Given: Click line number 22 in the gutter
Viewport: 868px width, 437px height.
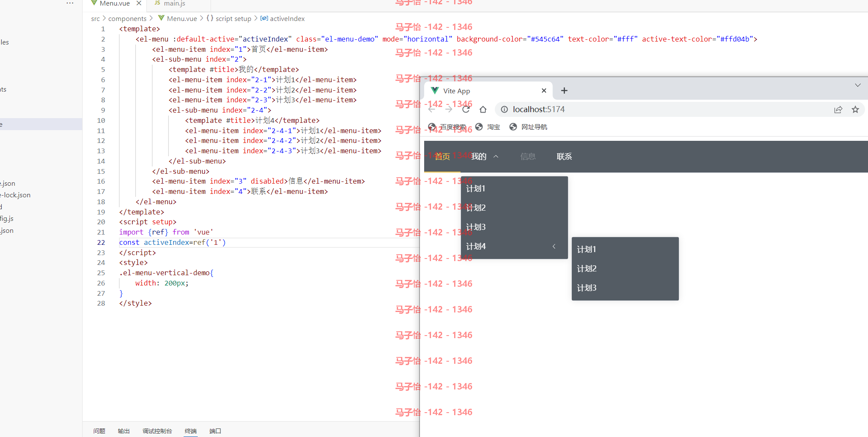Looking at the screenshot, I should pos(101,243).
